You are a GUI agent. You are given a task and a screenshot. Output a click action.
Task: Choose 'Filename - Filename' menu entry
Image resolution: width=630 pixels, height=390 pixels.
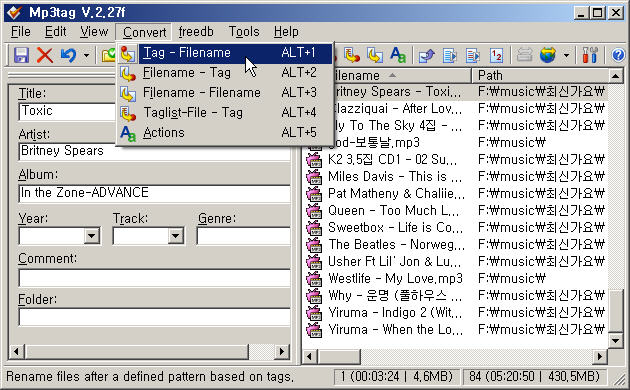225,93
